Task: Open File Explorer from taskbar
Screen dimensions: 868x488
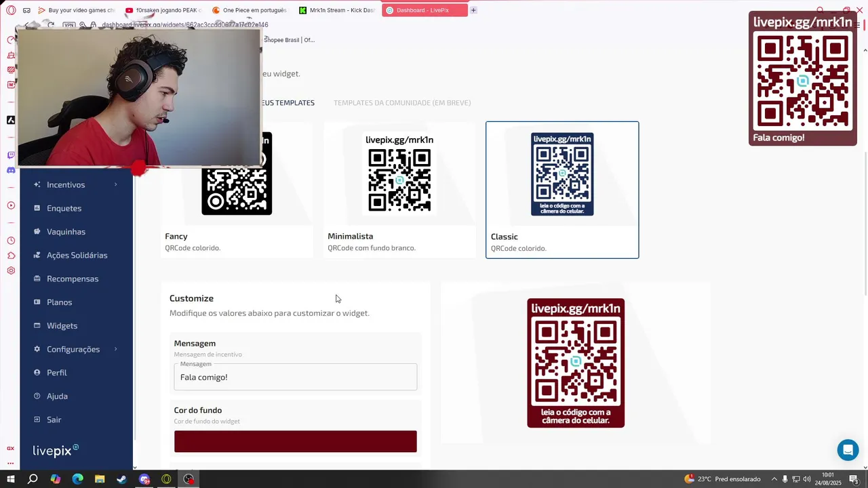Action: [x=100, y=479]
